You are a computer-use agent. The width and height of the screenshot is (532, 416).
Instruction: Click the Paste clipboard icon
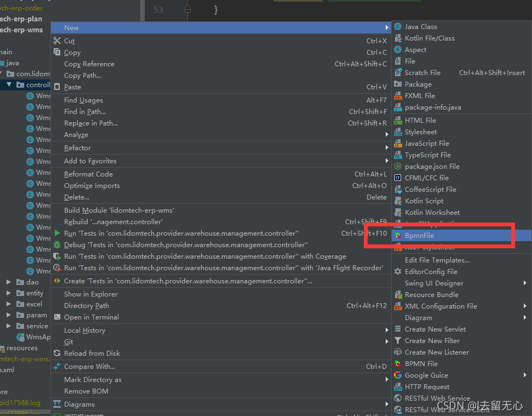coord(57,87)
